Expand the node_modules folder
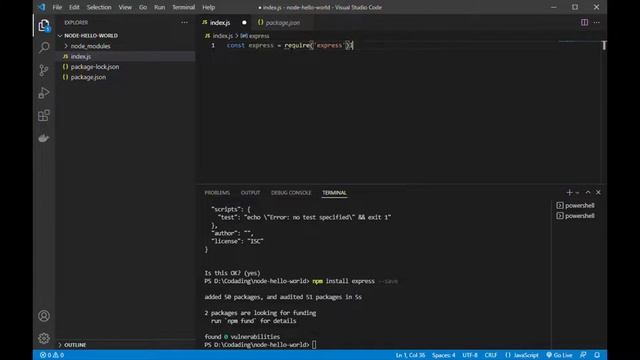 tap(90, 46)
